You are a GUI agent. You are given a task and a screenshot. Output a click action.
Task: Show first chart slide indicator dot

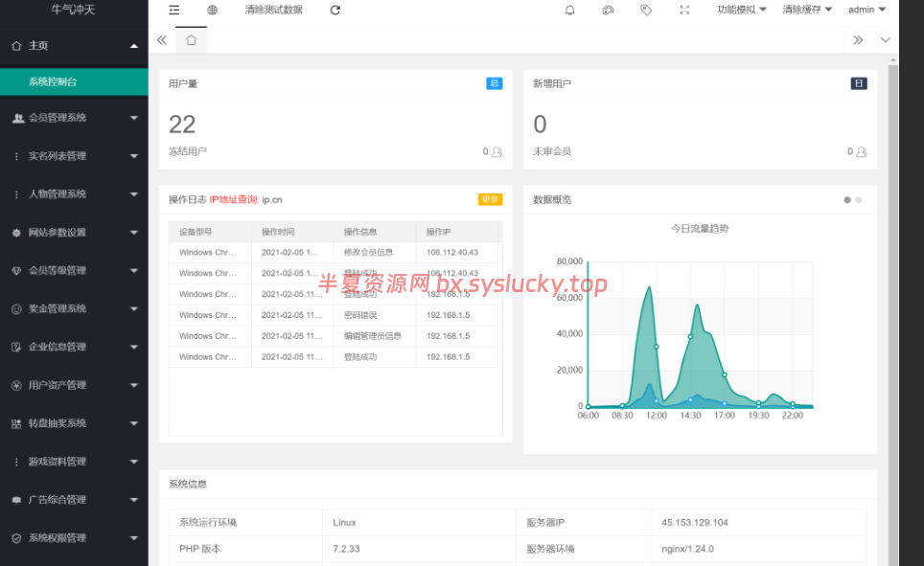click(x=847, y=200)
